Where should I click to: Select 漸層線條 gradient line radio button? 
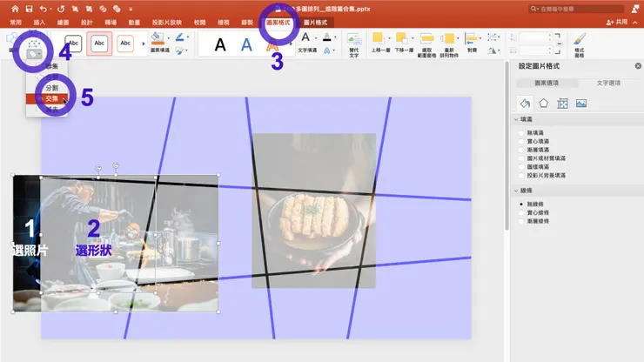[x=521, y=221]
